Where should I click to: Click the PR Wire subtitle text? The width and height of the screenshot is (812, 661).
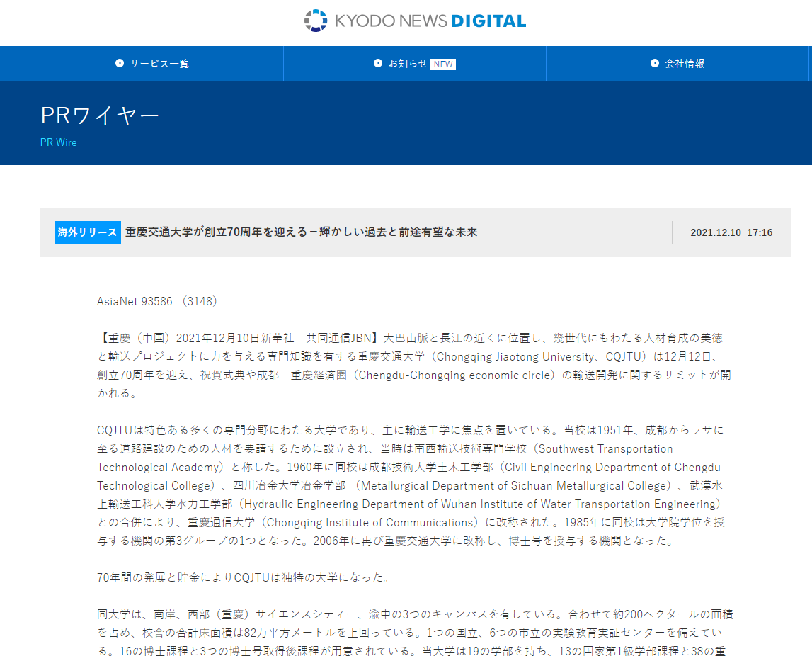59,142
